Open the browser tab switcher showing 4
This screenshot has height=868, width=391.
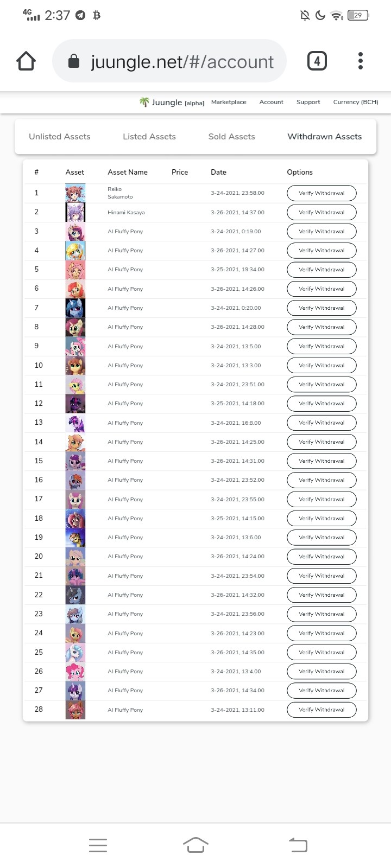(x=317, y=61)
